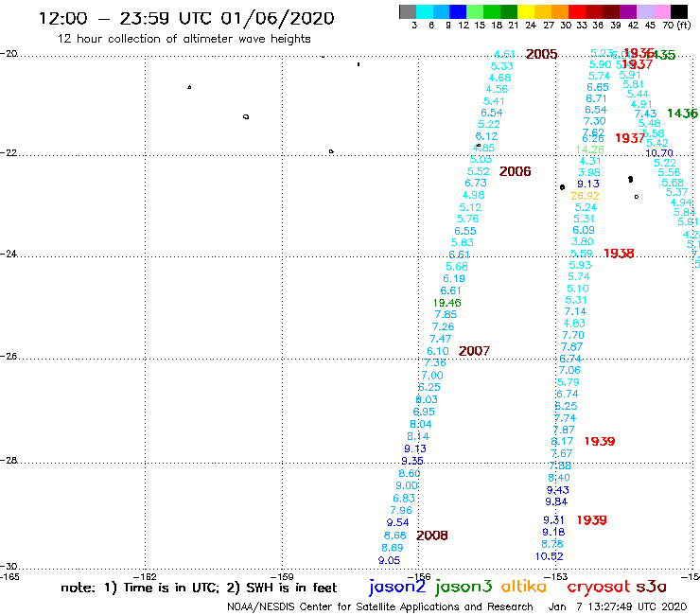The height and width of the screenshot is (615, 700).
Task: Click time marker 2006
Action: click(x=516, y=171)
